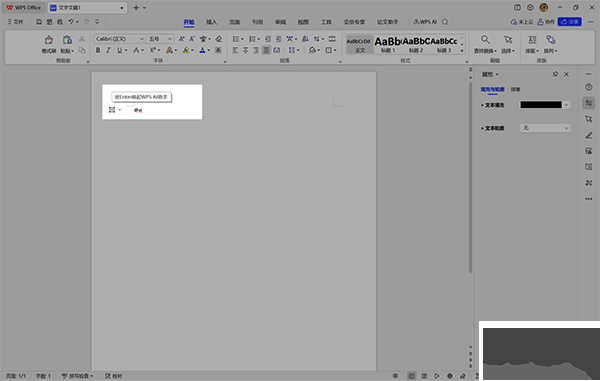The width and height of the screenshot is (600, 381).
Task: Toggle Underline formatting
Action: coord(120,50)
